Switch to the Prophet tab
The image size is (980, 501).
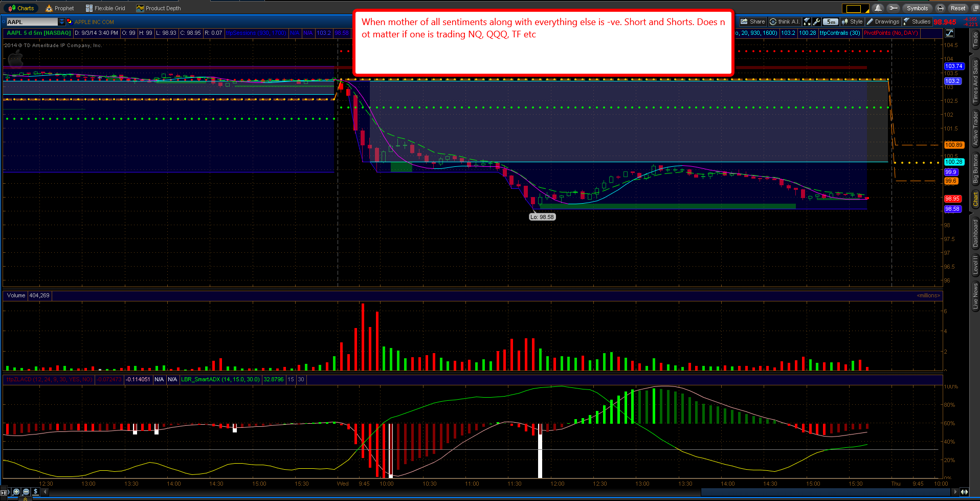click(x=59, y=8)
